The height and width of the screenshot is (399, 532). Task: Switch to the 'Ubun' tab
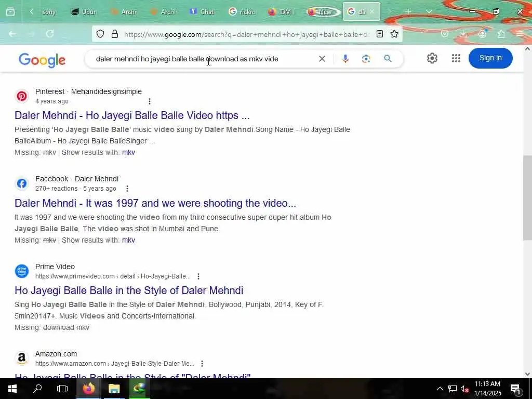pyautogui.click(x=83, y=12)
